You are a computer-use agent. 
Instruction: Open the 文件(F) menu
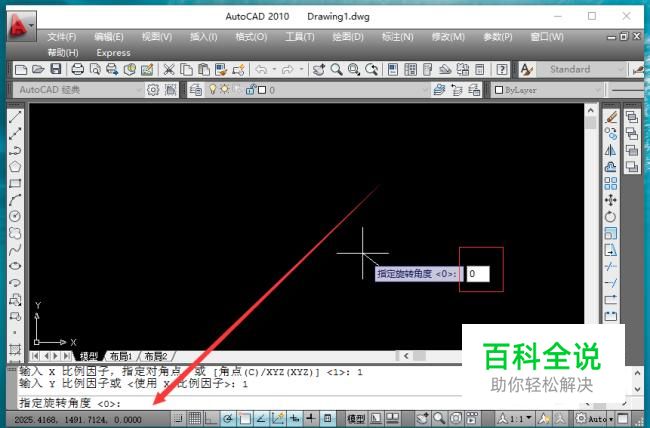[x=62, y=37]
